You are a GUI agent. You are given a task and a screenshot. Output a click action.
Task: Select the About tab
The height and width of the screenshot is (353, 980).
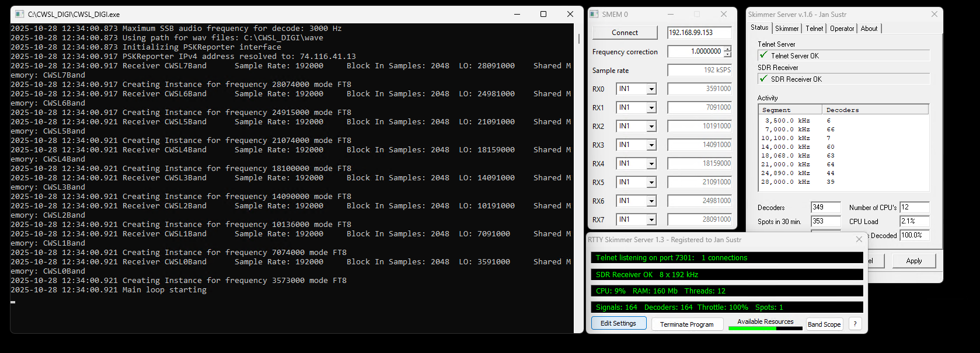[869, 29]
